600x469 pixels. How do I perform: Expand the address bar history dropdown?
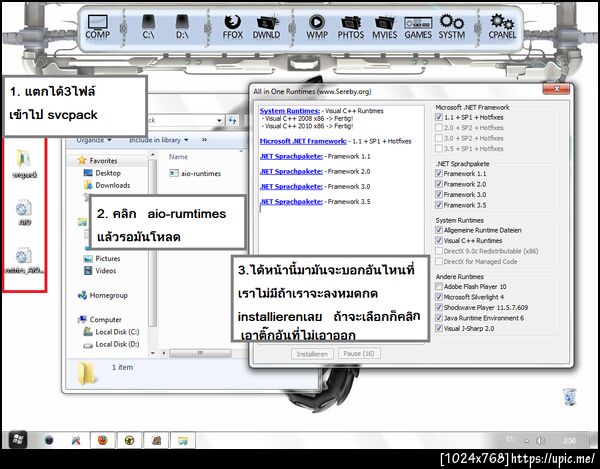[x=219, y=121]
